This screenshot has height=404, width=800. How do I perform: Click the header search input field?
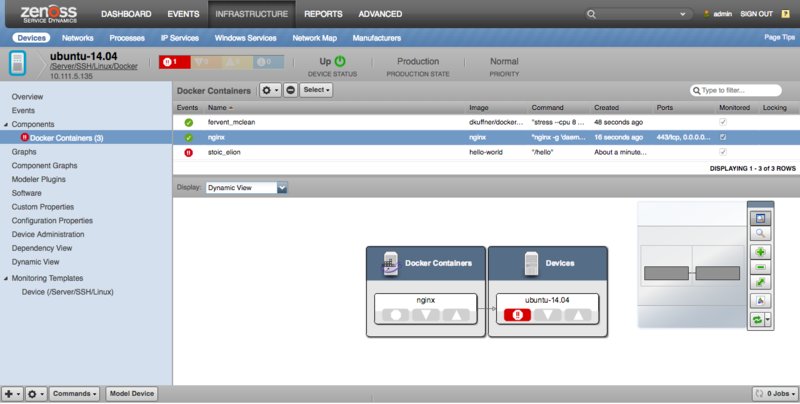pos(638,14)
